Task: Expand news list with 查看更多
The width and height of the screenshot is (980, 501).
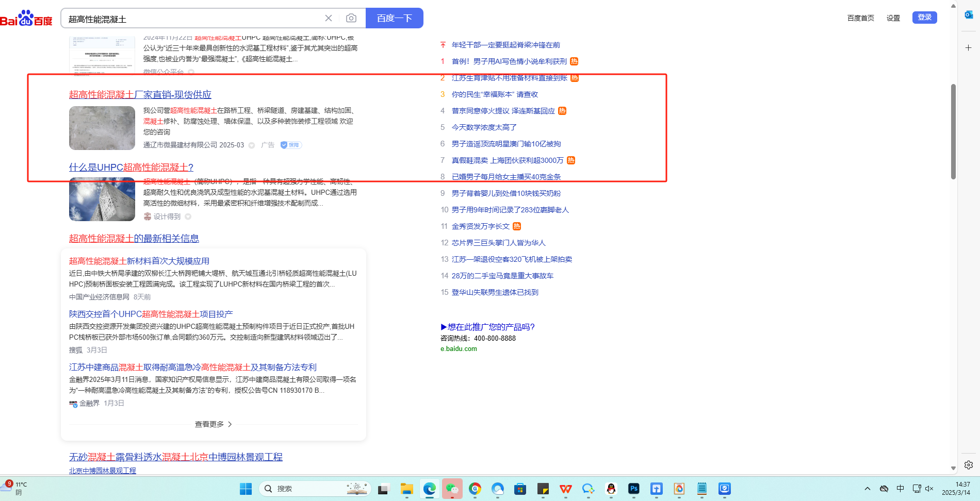Action: (213, 424)
